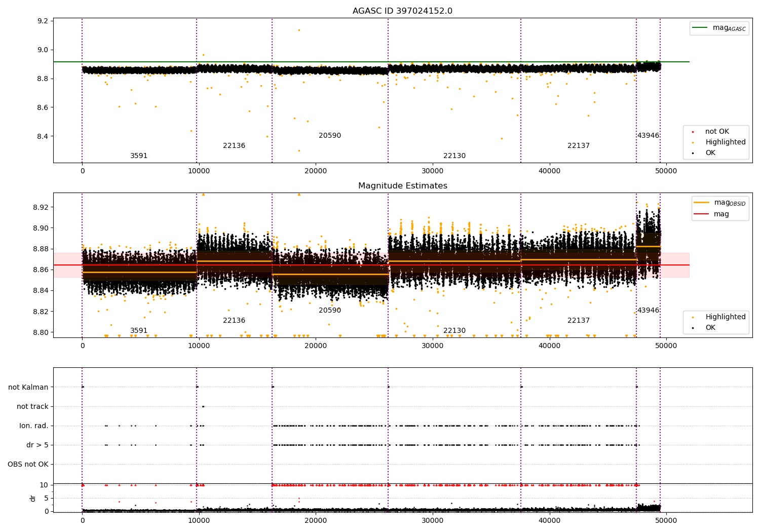The image size is (760, 532).
Task: Click the 20000 x-axis tick of top plot
Action: [x=316, y=171]
